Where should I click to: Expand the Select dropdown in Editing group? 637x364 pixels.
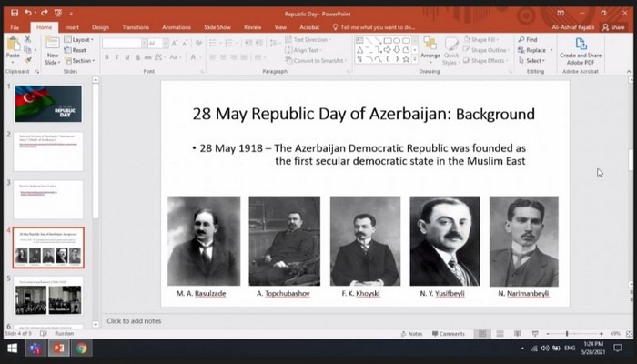[532, 61]
